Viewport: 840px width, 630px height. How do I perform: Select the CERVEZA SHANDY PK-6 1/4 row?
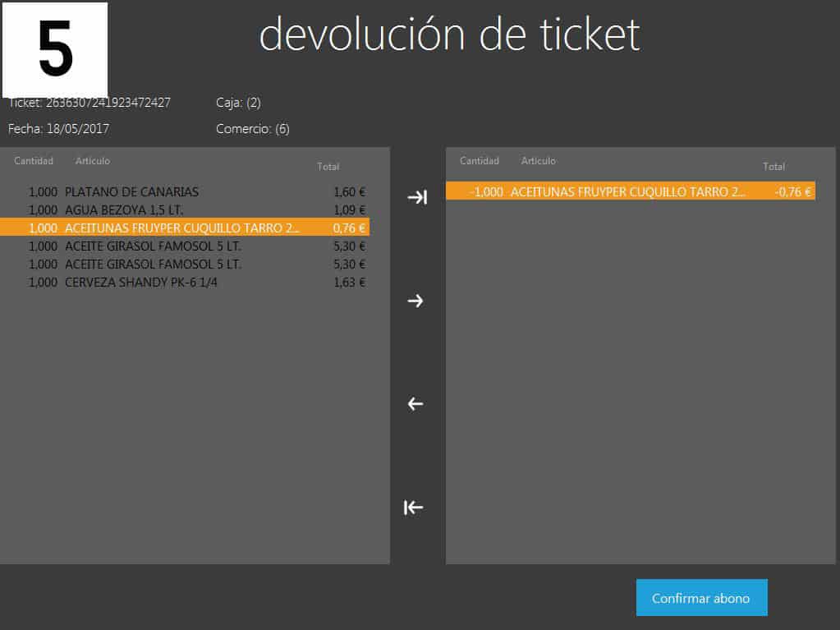185,283
